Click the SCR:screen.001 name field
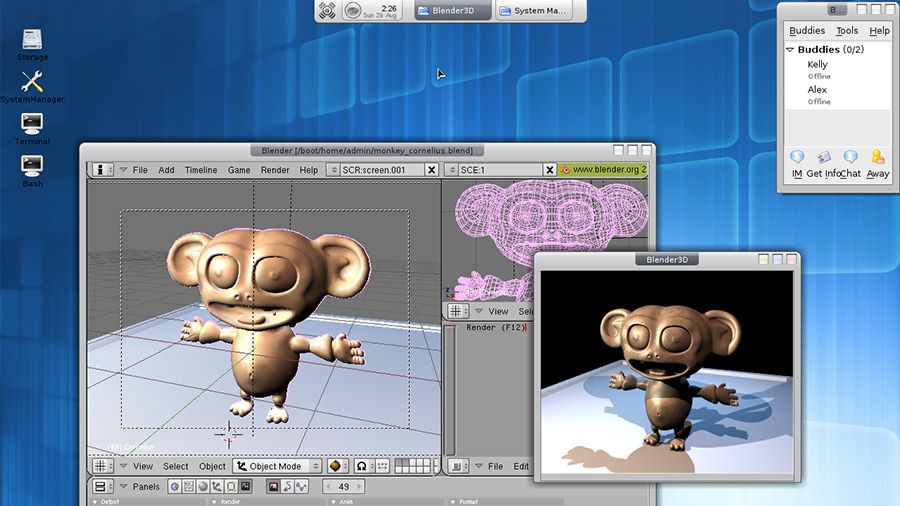Viewport: 900px width, 506px height. 382,170
